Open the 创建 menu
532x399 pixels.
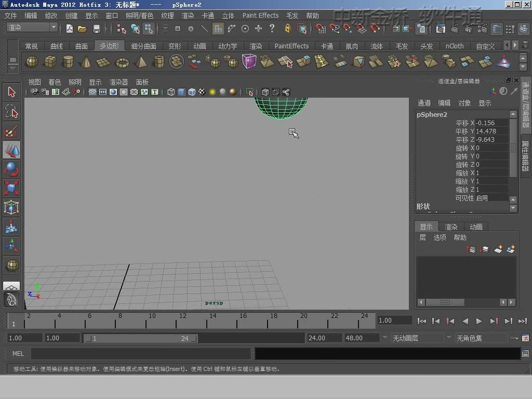pyautogui.click(x=71, y=16)
